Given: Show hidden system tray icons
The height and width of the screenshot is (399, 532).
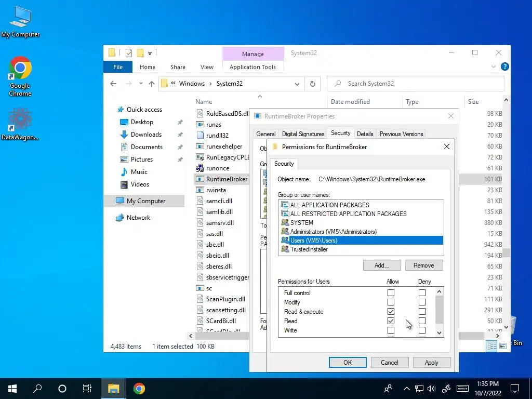Looking at the screenshot, I should (406, 389).
